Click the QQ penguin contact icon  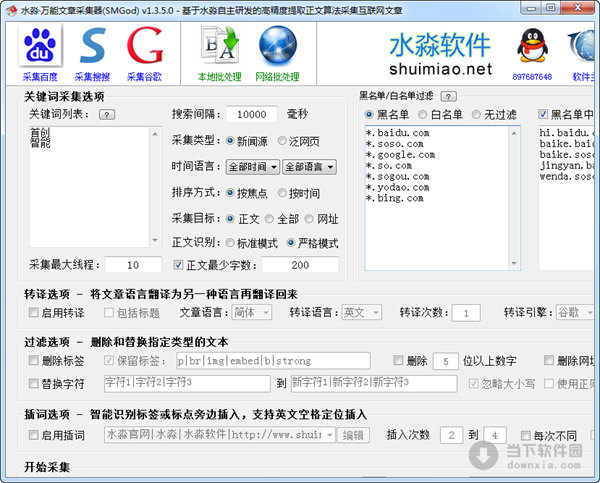click(x=532, y=46)
